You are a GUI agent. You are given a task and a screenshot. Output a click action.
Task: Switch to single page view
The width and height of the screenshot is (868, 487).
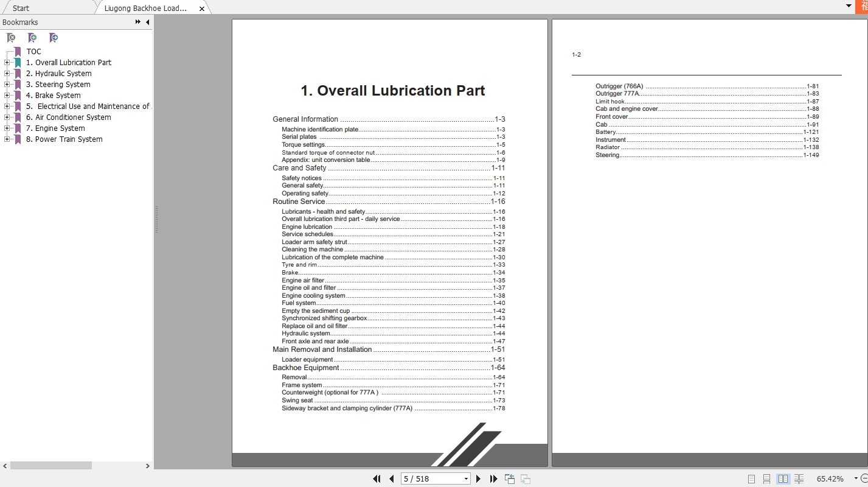752,479
